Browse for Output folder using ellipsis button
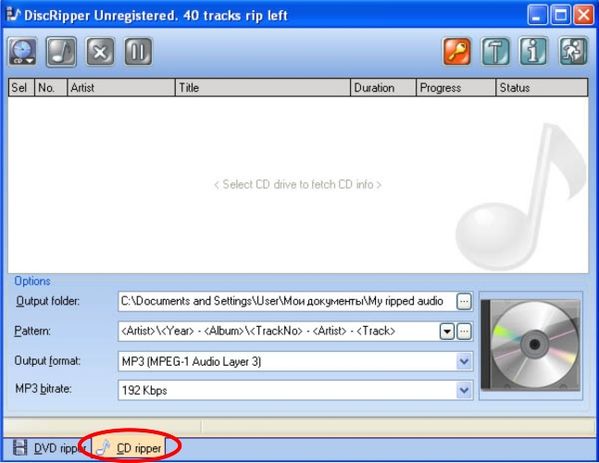 click(x=464, y=302)
